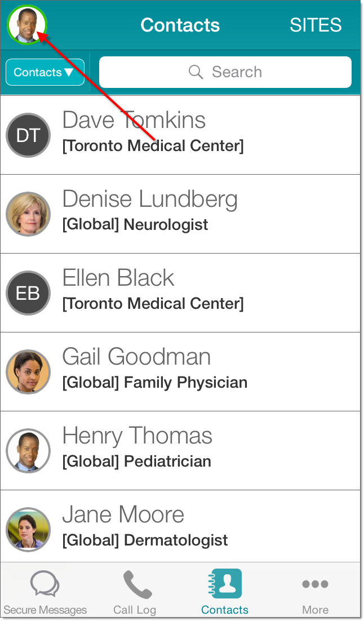Image resolution: width=364 pixels, height=621 pixels.
Task: Select Henry Thomas contact name
Action: [x=137, y=436]
